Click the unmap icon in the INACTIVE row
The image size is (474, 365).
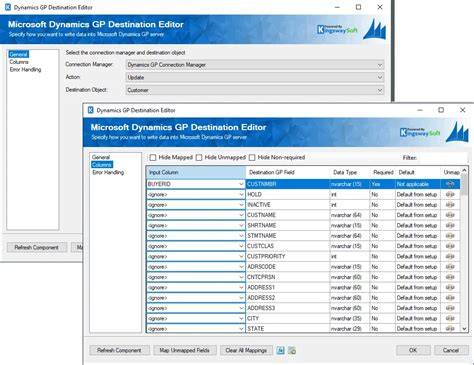(x=450, y=205)
